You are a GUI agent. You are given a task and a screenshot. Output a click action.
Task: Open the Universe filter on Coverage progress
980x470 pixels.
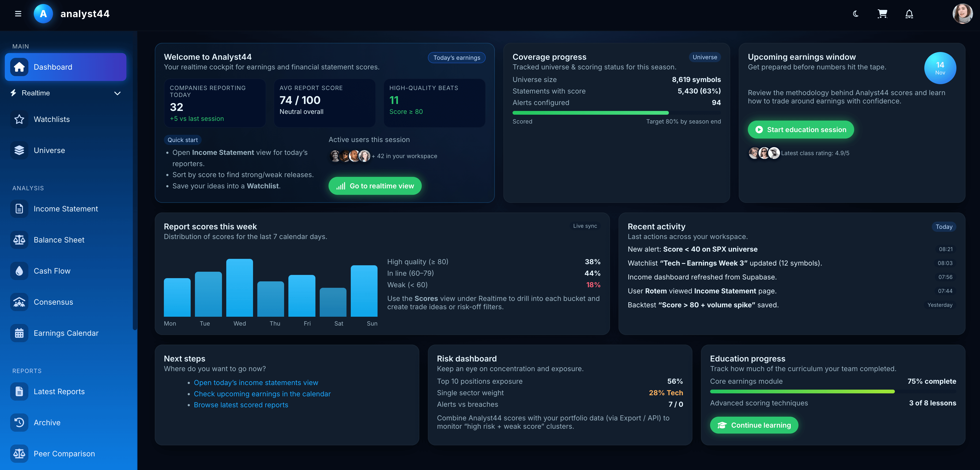(x=704, y=57)
